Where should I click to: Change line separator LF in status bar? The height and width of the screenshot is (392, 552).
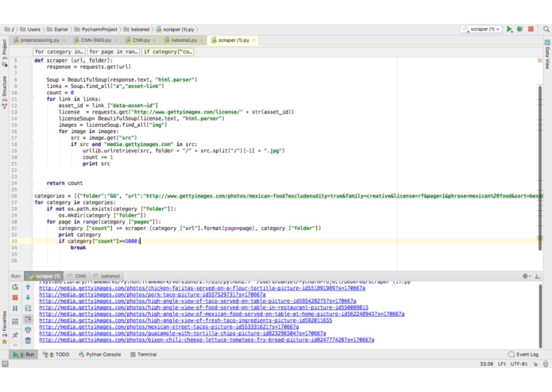503,364
